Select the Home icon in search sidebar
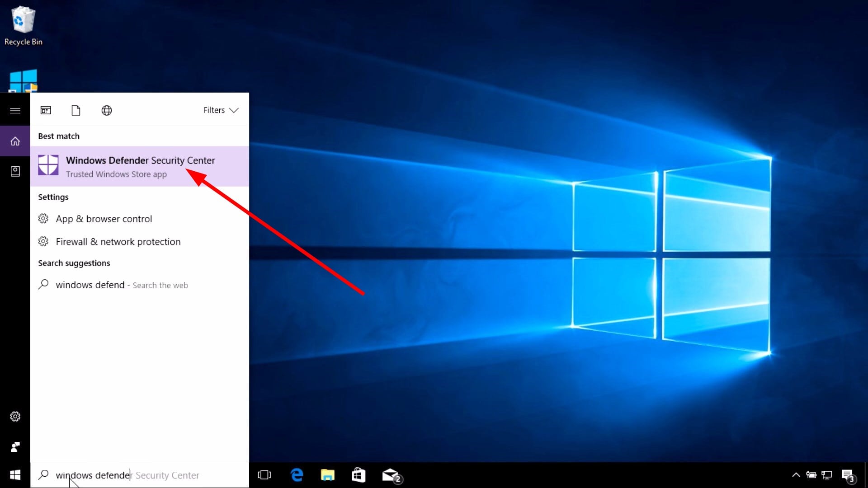The width and height of the screenshot is (868, 488). [x=15, y=141]
